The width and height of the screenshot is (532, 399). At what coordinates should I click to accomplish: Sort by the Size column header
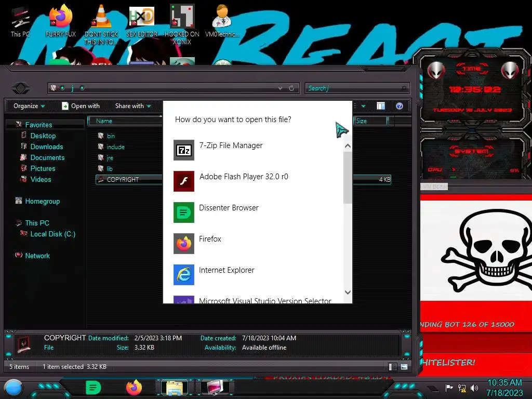(370, 121)
